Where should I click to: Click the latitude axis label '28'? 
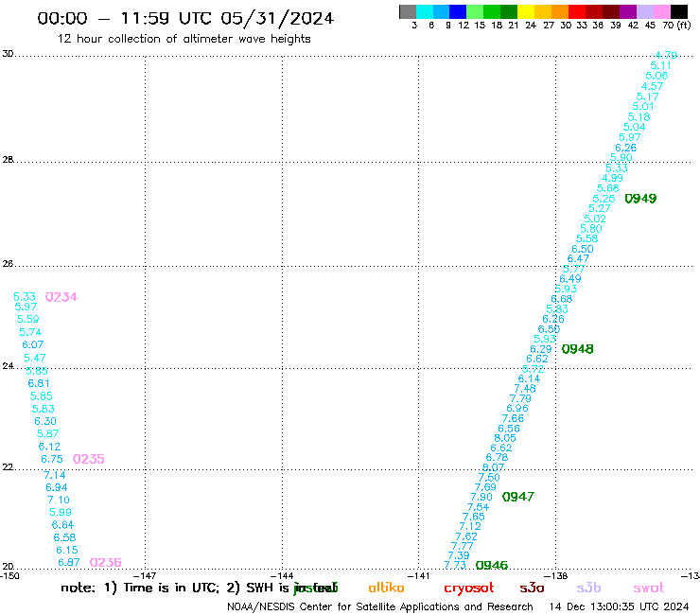[8, 160]
